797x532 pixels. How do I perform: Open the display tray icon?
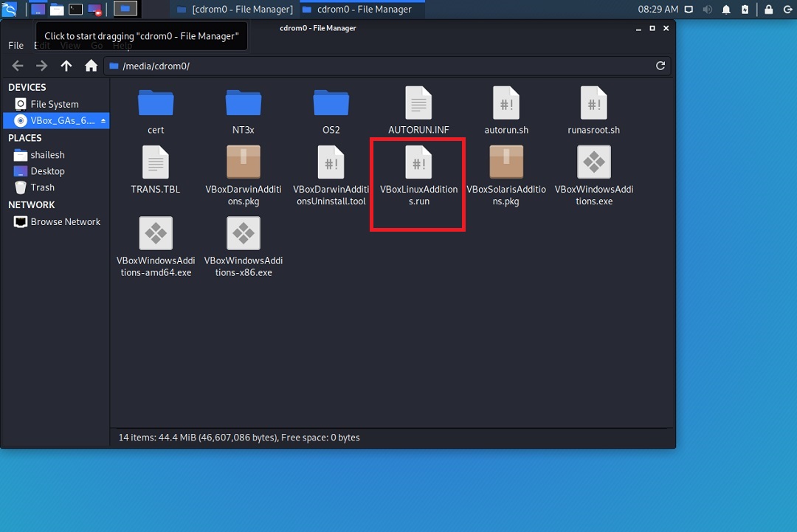[x=689, y=9]
